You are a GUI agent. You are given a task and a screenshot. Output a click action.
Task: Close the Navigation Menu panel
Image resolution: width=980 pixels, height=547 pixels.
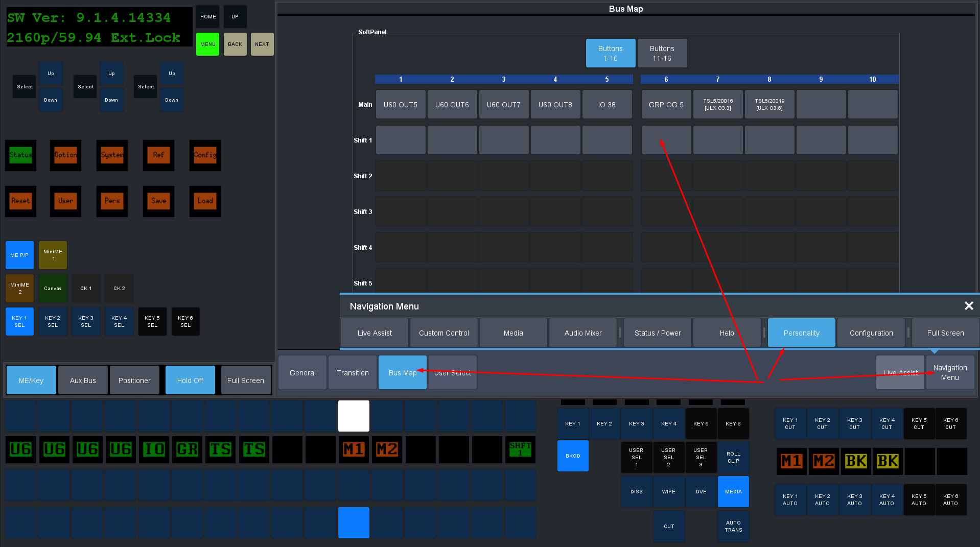coord(968,306)
